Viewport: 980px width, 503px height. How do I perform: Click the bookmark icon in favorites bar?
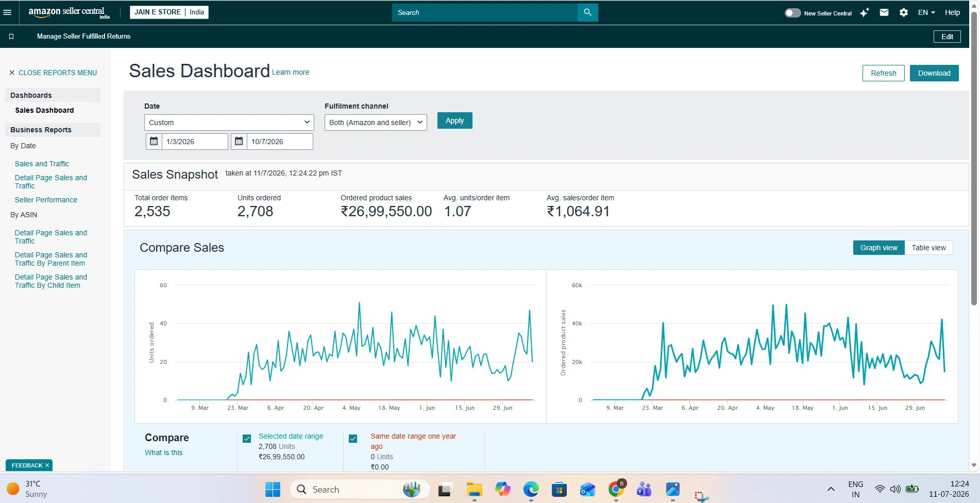(x=11, y=37)
